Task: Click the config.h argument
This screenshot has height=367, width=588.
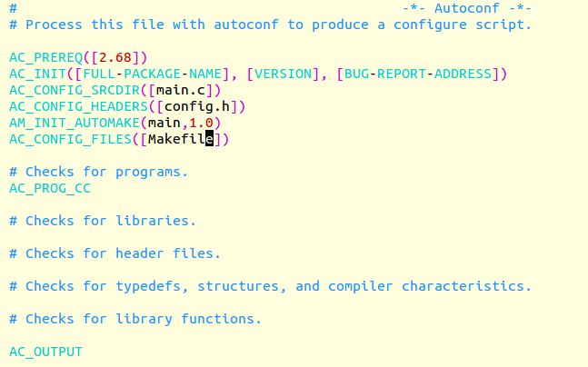Action: click(197, 107)
